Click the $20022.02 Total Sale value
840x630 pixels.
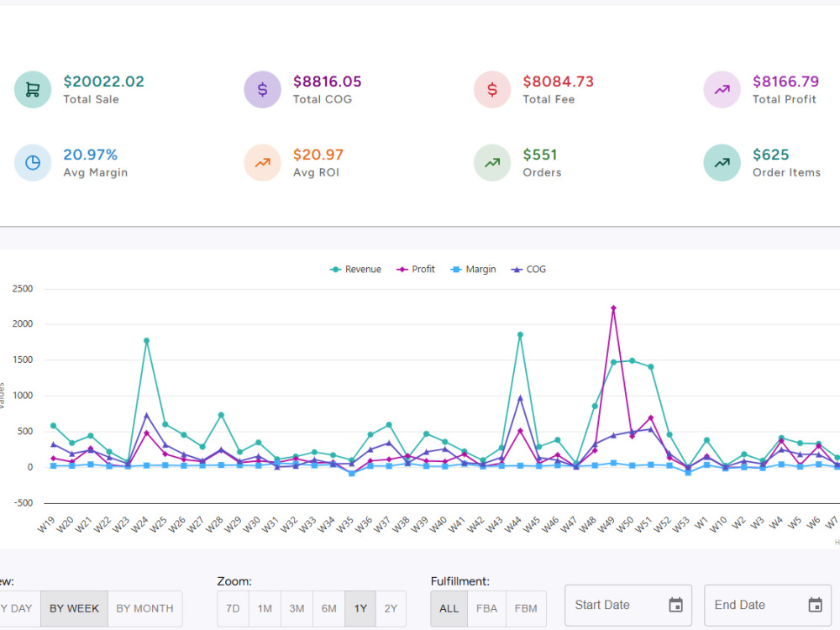pos(104,81)
